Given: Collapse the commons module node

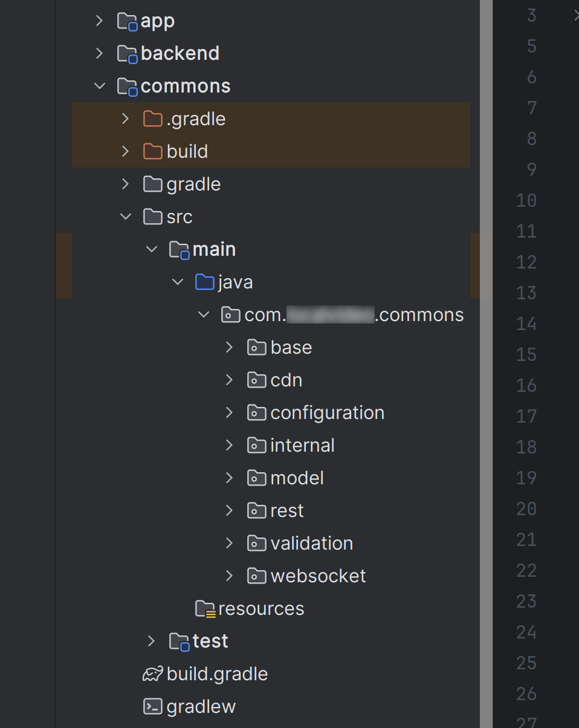Looking at the screenshot, I should [100, 86].
